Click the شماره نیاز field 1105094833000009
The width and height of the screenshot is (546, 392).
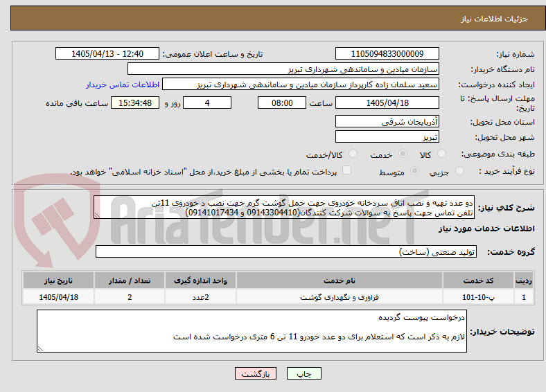click(x=387, y=53)
